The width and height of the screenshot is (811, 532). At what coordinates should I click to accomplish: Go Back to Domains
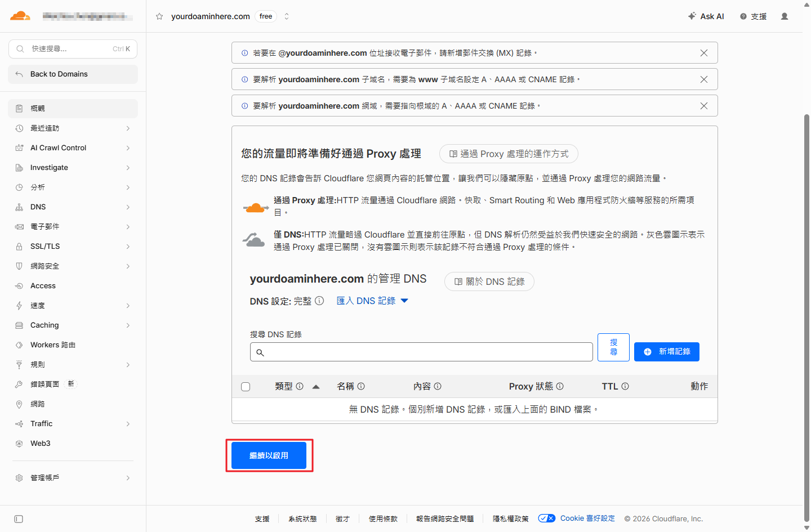(73, 74)
